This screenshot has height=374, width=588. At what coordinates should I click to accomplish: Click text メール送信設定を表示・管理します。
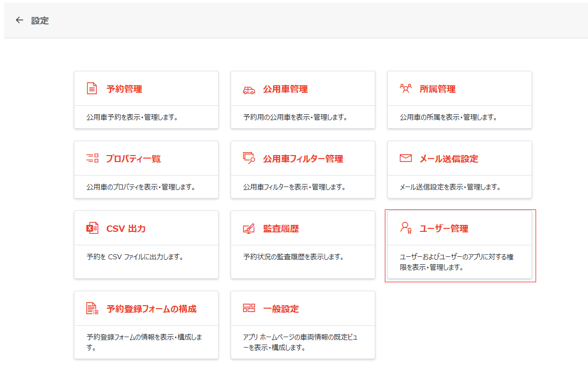pyautogui.click(x=450, y=187)
